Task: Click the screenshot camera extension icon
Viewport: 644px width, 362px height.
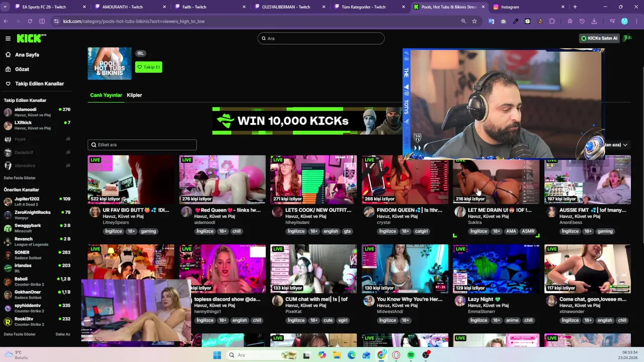Action: point(503,21)
